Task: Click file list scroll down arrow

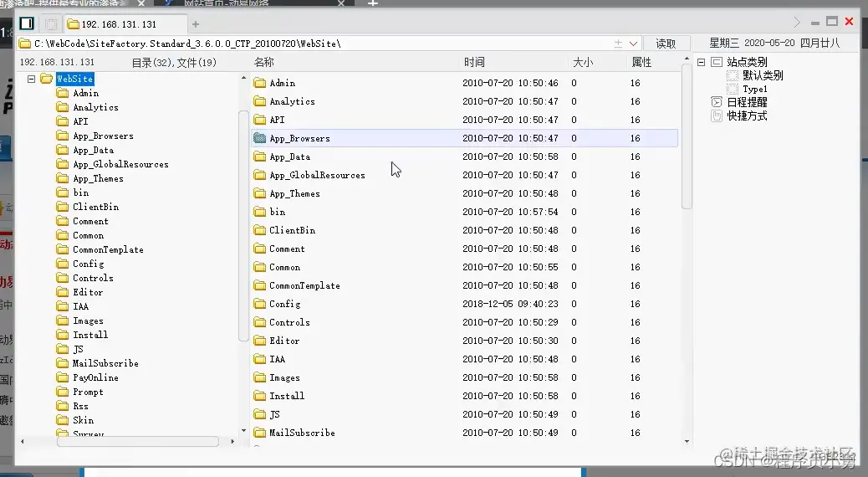Action: (687, 442)
